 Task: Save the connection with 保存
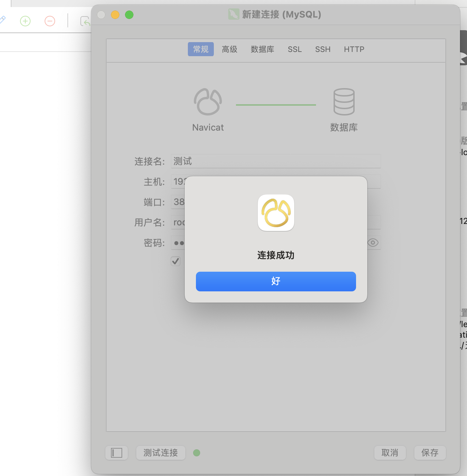430,453
